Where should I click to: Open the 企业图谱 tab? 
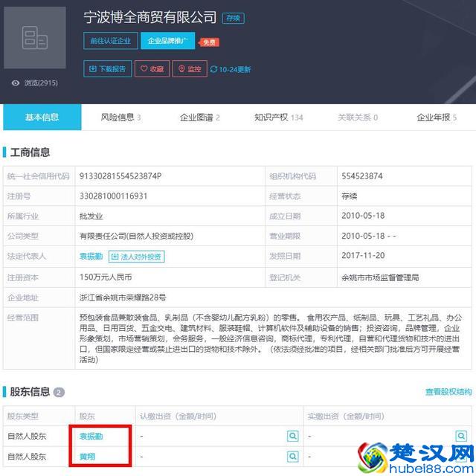[200, 118]
